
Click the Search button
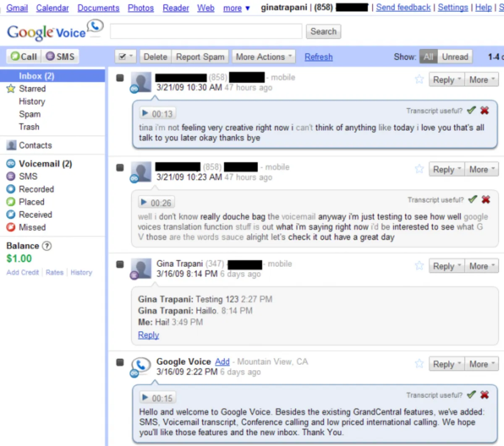tap(323, 31)
